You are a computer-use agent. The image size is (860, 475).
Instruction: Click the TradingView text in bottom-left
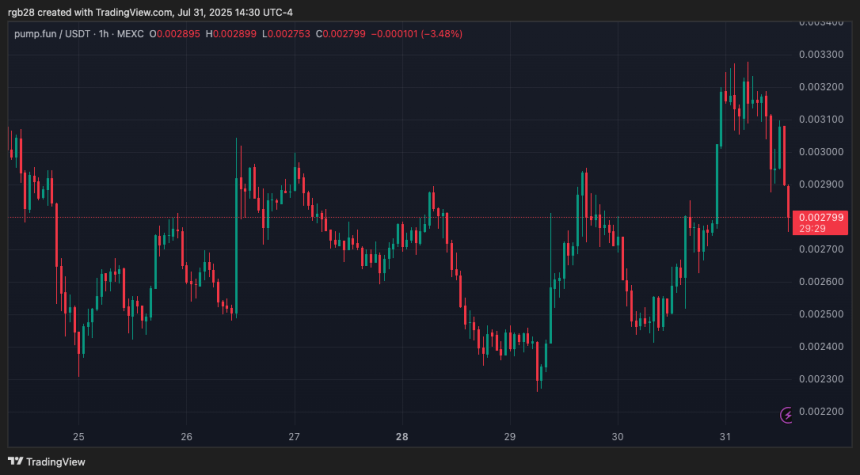56,461
